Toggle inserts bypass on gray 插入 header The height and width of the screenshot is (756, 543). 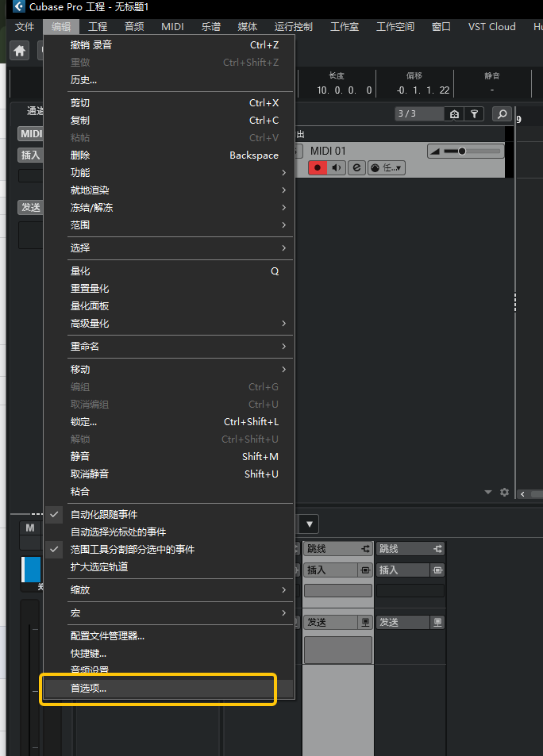pos(365,570)
